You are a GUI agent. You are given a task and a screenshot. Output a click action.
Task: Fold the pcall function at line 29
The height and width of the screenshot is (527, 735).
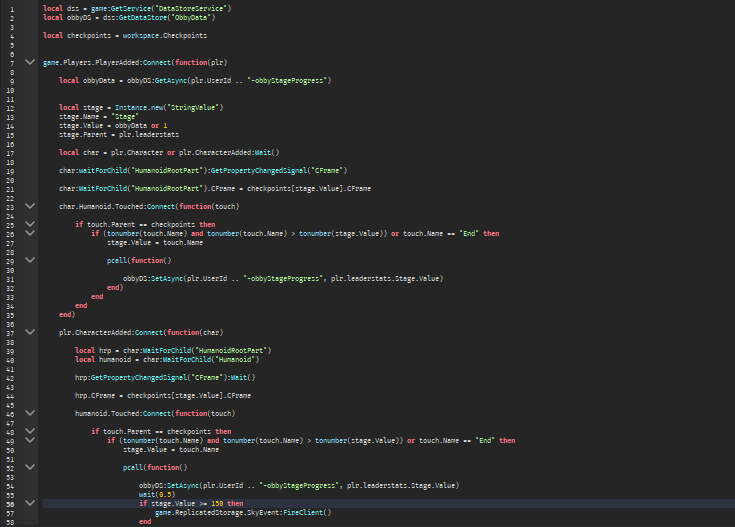[30, 260]
